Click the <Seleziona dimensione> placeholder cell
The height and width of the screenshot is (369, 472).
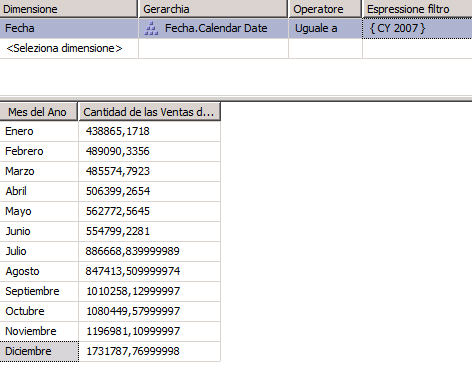click(x=69, y=48)
